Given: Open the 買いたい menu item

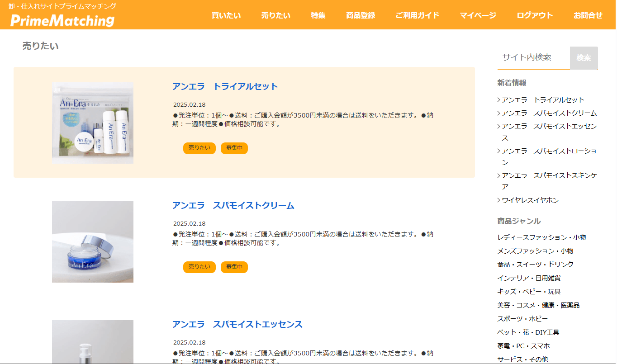Looking at the screenshot, I should (226, 15).
